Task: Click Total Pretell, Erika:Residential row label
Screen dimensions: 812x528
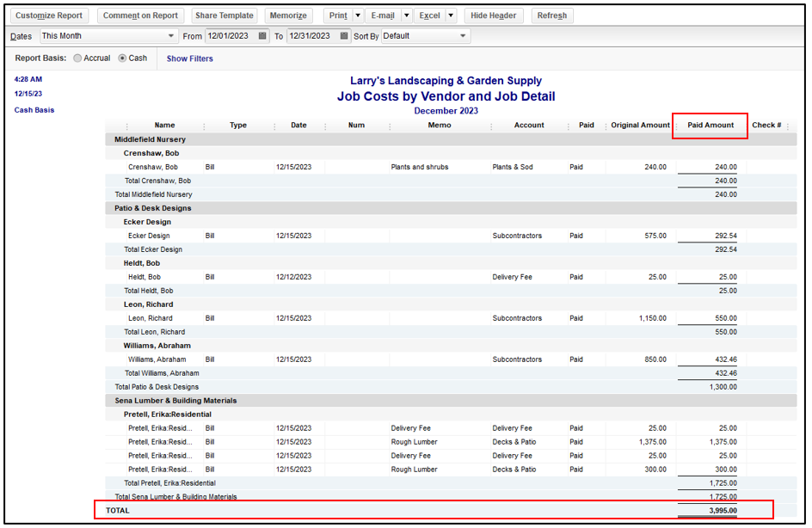Action: pos(169,483)
